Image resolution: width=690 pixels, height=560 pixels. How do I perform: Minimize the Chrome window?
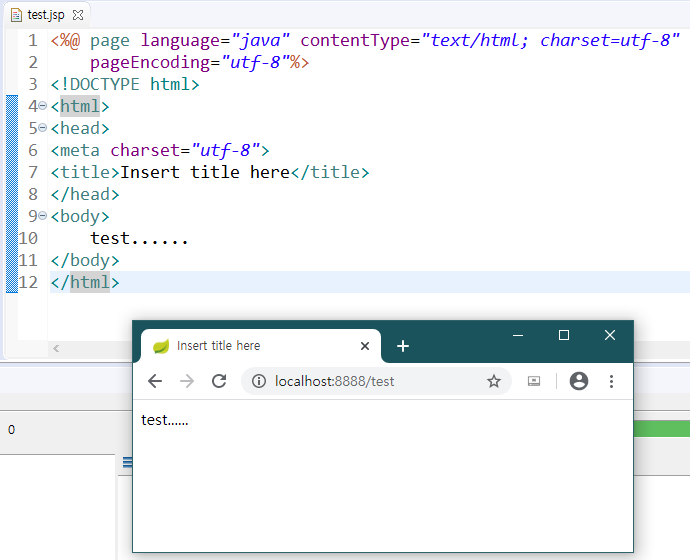coord(518,336)
